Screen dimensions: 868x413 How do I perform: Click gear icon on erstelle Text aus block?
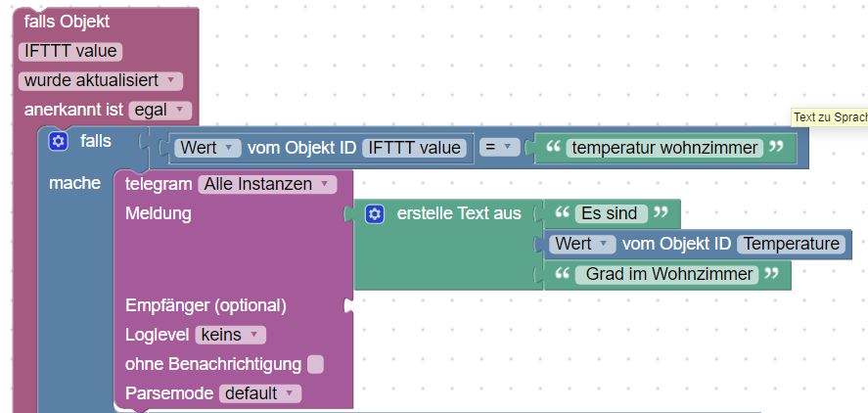[x=375, y=213]
